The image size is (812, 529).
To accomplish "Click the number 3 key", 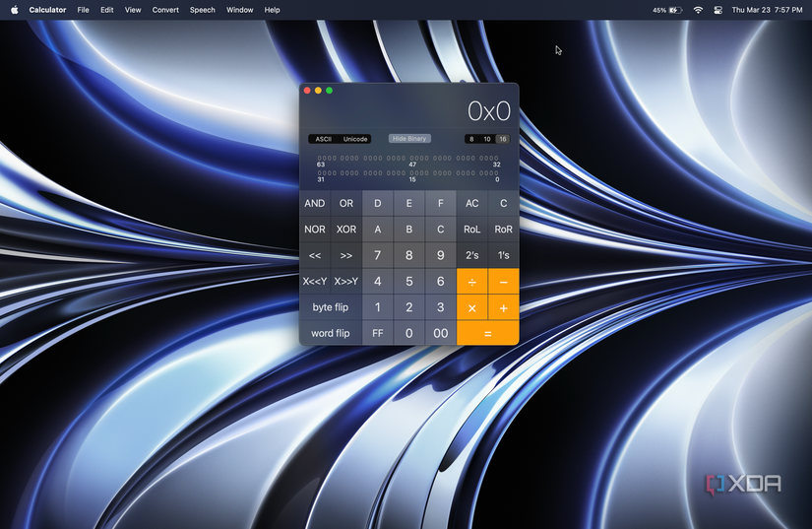I will (441, 306).
